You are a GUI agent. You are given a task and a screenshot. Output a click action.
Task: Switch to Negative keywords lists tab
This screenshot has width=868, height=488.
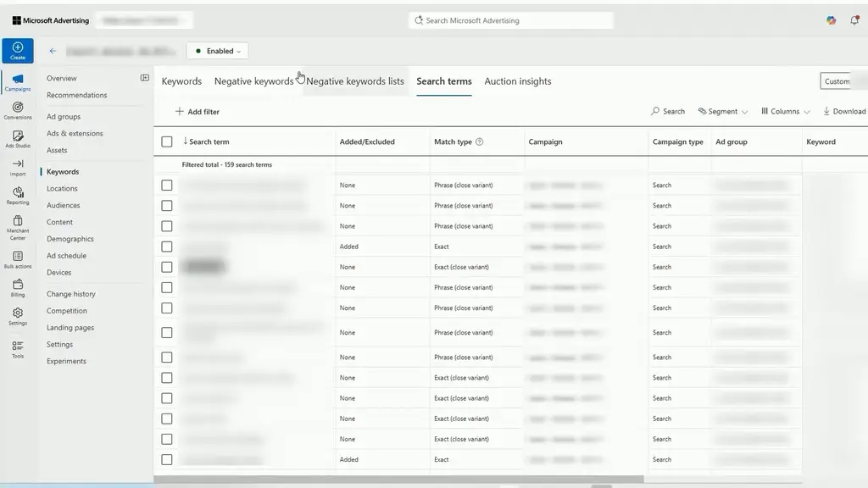[x=355, y=81]
